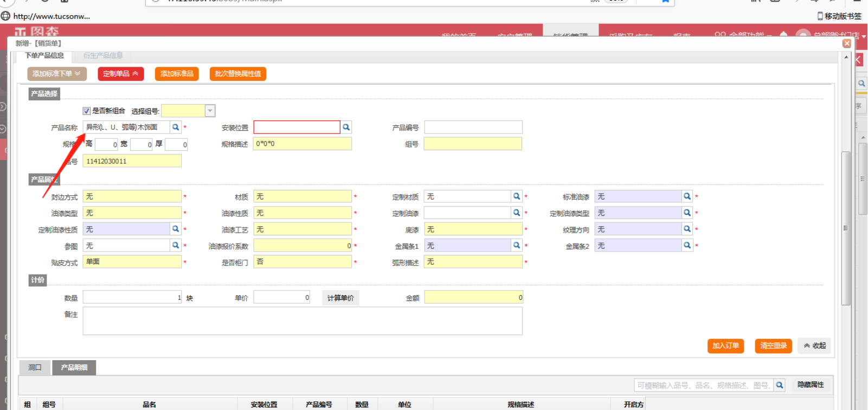Click the 加入订单 button

tap(725, 346)
